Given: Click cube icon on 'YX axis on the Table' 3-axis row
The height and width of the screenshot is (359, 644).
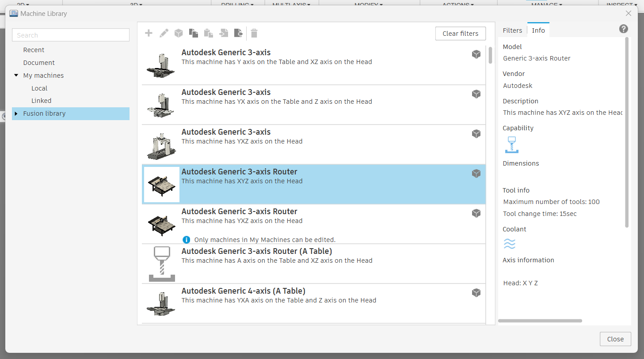Looking at the screenshot, I should 476,94.
